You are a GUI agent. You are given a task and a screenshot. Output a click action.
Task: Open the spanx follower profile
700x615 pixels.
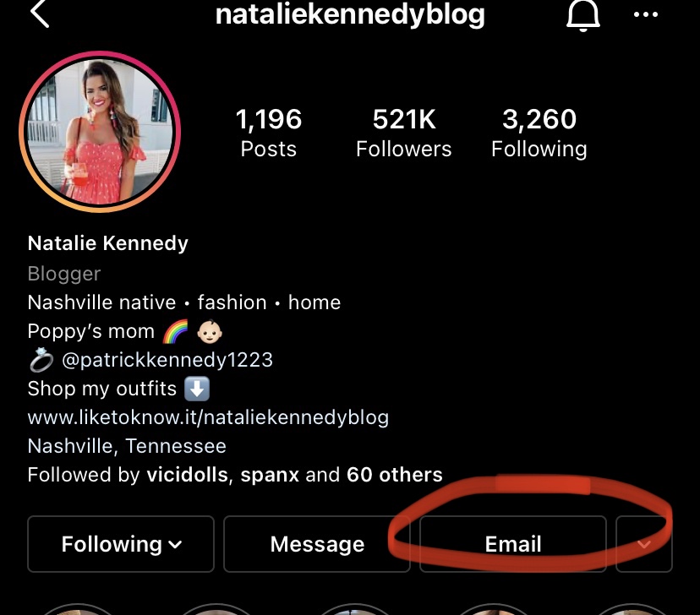[x=270, y=475]
